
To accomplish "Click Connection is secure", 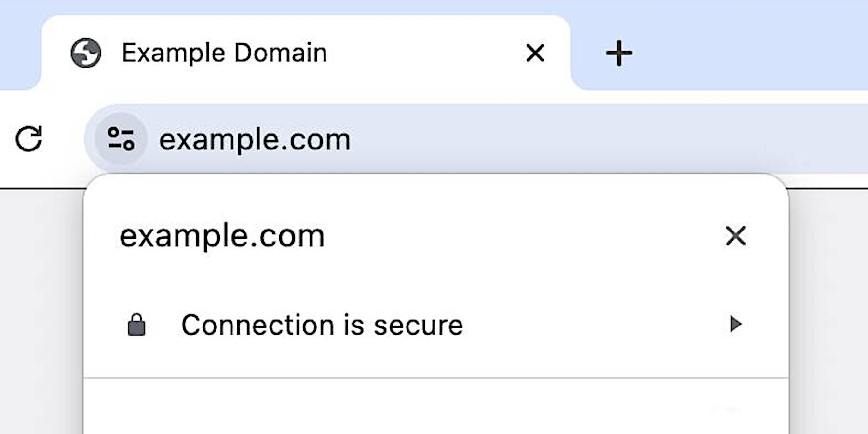I will coord(322,325).
